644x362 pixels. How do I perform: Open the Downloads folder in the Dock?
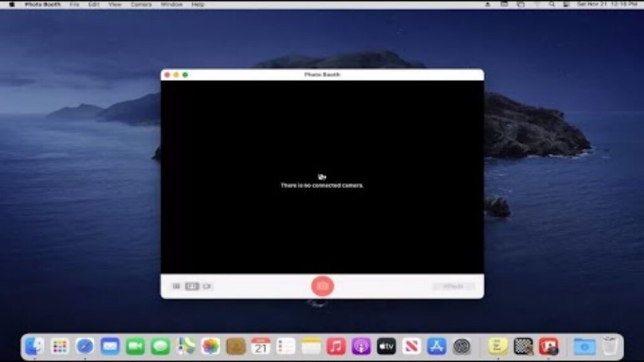[584, 346]
